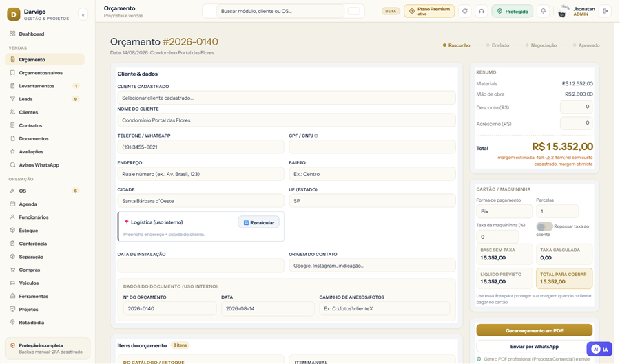Open notifications with the bell icon
The image size is (620, 364).
(543, 11)
